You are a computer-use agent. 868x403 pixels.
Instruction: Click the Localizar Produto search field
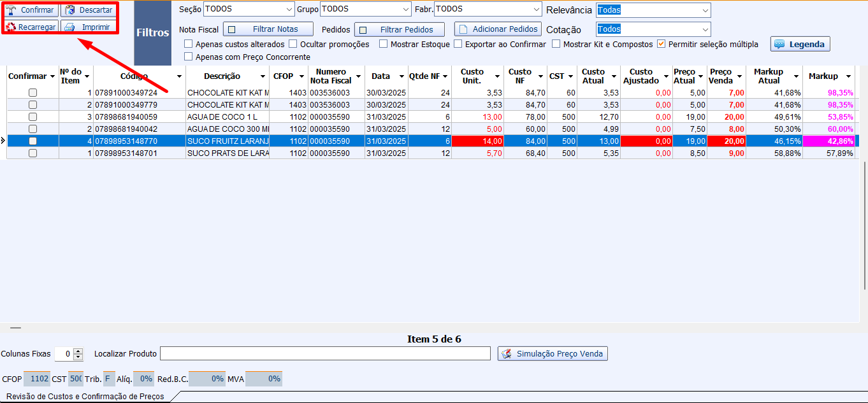[325, 353]
